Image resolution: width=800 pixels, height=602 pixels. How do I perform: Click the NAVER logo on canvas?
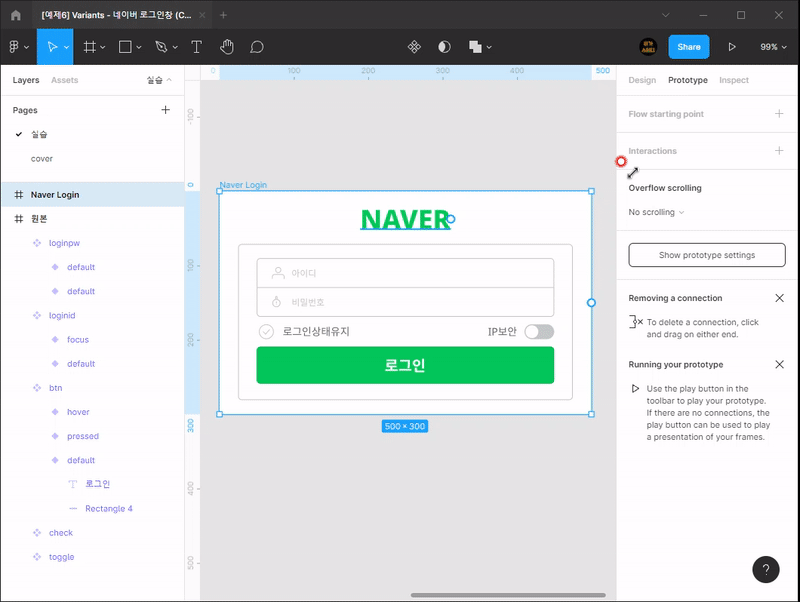pyautogui.click(x=405, y=219)
